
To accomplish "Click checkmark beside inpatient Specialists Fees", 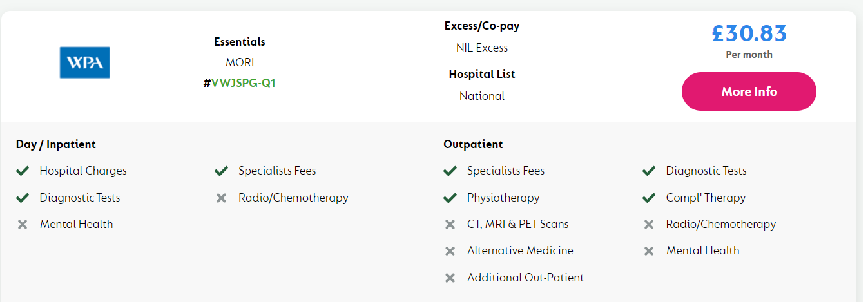I will pyautogui.click(x=222, y=171).
